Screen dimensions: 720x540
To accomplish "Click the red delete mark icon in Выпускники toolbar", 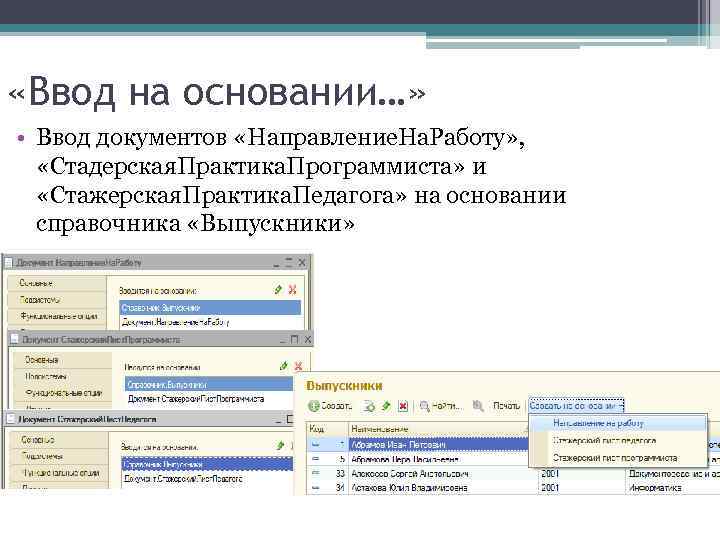I will 403,406.
